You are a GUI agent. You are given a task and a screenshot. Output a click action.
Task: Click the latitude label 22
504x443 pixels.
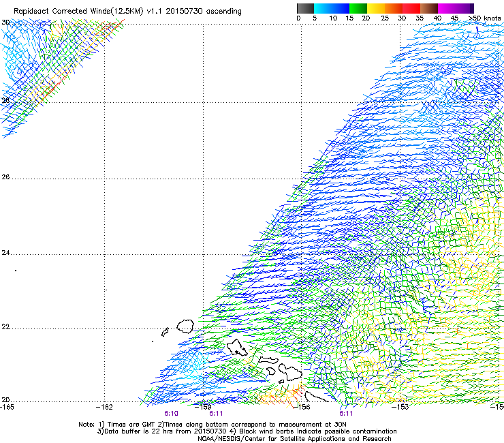[5, 327]
